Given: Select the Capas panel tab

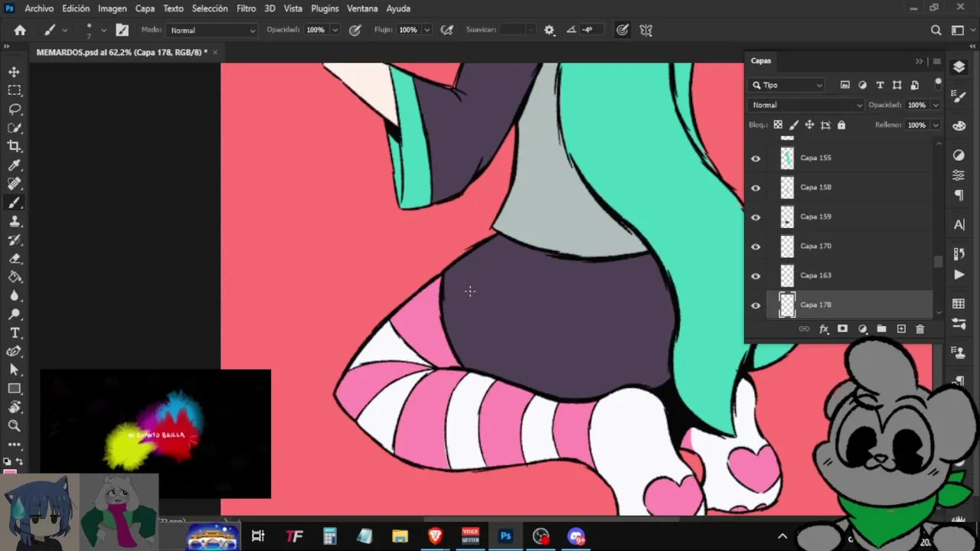Looking at the screenshot, I should [x=761, y=60].
